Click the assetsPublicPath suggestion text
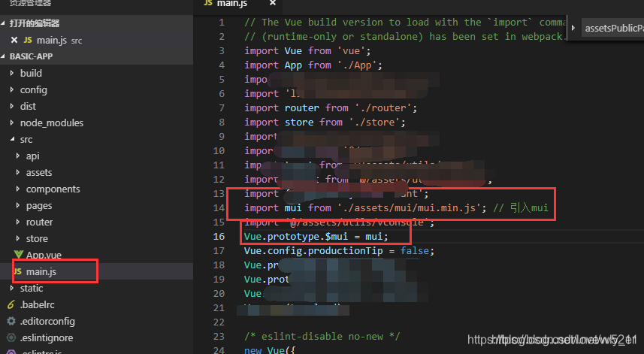The image size is (644, 354). tap(615, 29)
